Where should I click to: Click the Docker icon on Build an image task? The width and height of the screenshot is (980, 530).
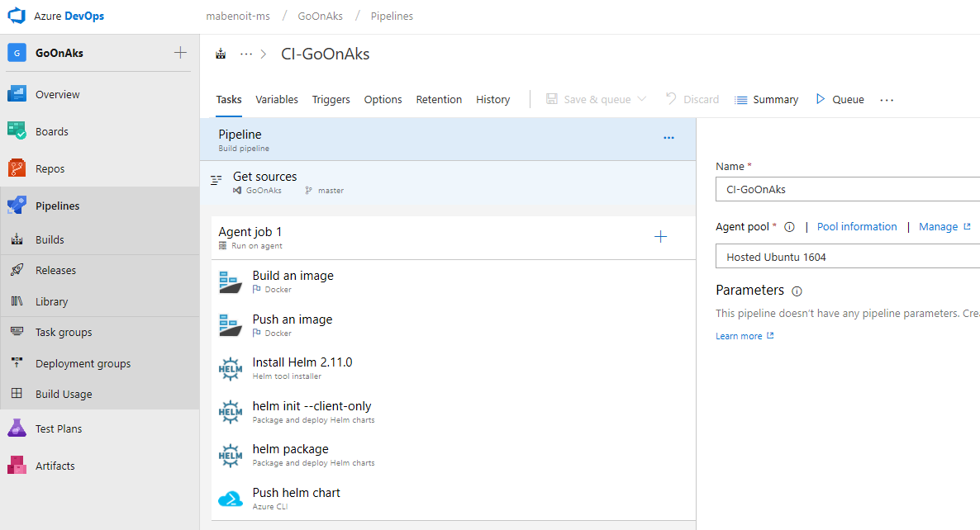click(x=230, y=282)
